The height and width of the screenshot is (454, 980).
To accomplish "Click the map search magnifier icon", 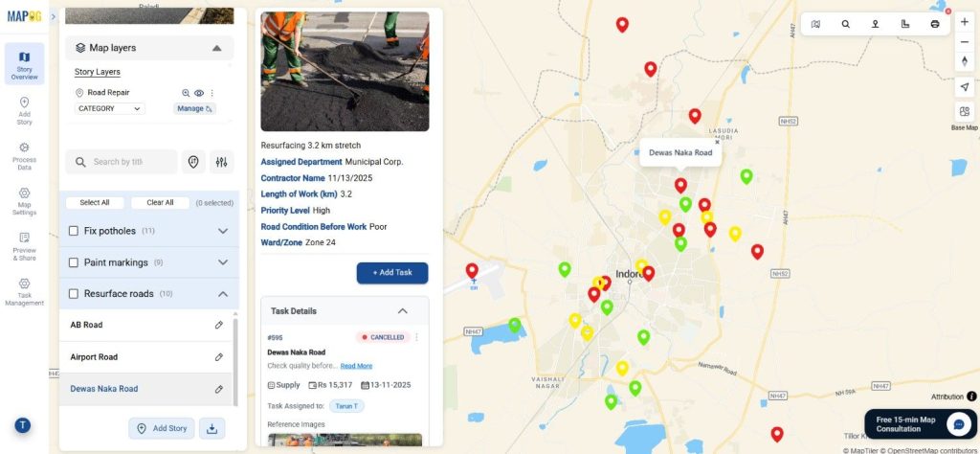I will point(846,24).
